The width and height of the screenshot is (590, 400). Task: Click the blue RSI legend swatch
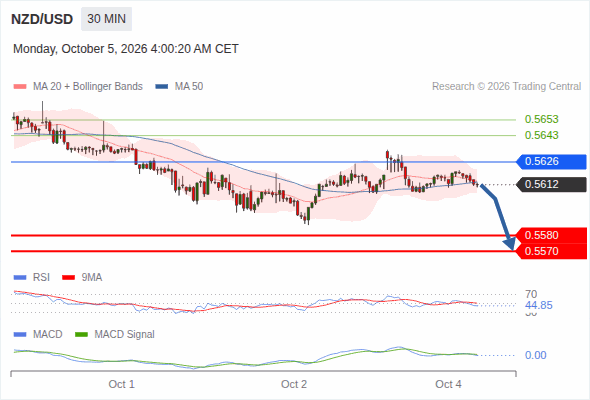[x=20, y=278]
